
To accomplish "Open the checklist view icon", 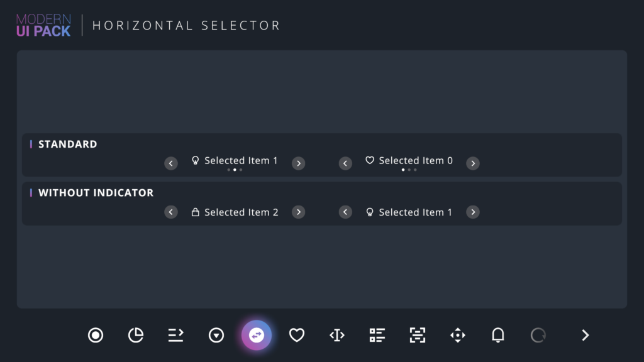I will [377, 335].
